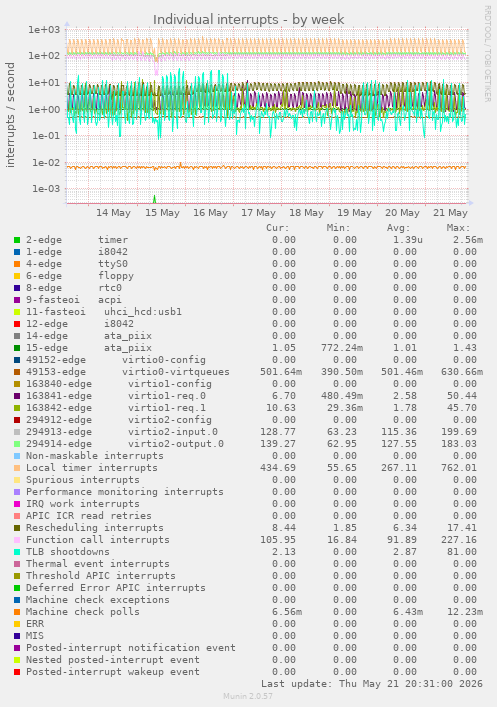
Task: Click the virtio2-output.0 light green swatch
Action: coord(17,444)
